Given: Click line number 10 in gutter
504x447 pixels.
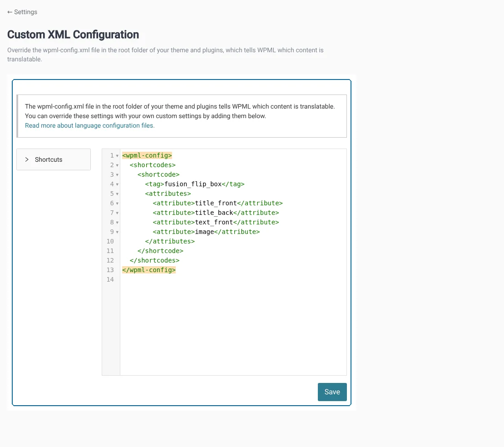Looking at the screenshot, I should click(x=110, y=241).
